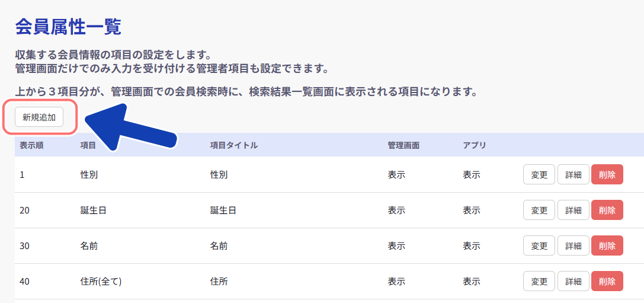Image resolution: width=644 pixels, height=303 pixels.
Task: Select the 住所(全て) item cell
Action: [101, 282]
